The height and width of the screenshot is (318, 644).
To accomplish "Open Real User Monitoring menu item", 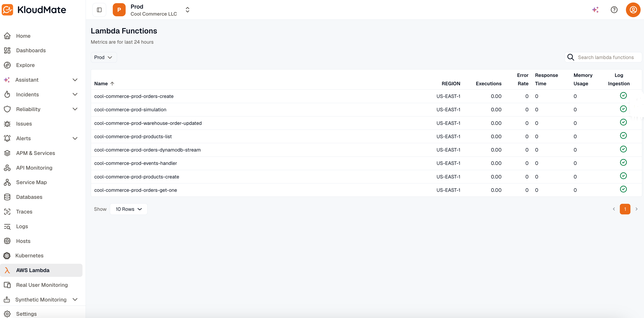I will click(x=42, y=285).
